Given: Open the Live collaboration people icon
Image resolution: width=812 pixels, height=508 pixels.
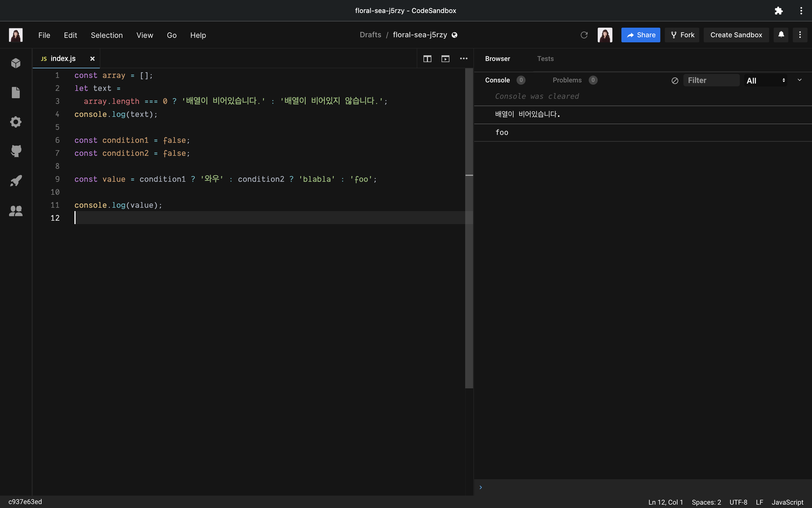Looking at the screenshot, I should 16,211.
